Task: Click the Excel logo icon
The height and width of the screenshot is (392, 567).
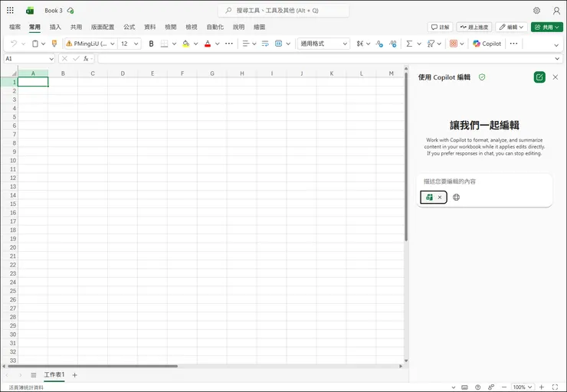Action: [x=30, y=11]
